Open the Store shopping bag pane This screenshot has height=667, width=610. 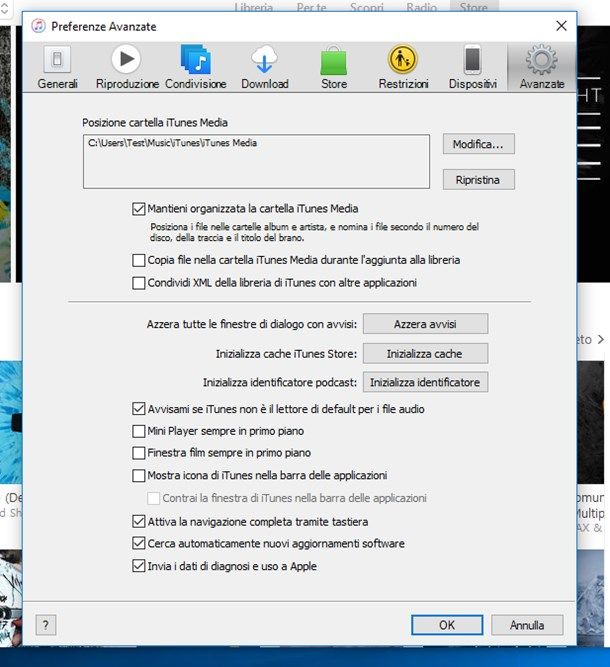pos(334,67)
